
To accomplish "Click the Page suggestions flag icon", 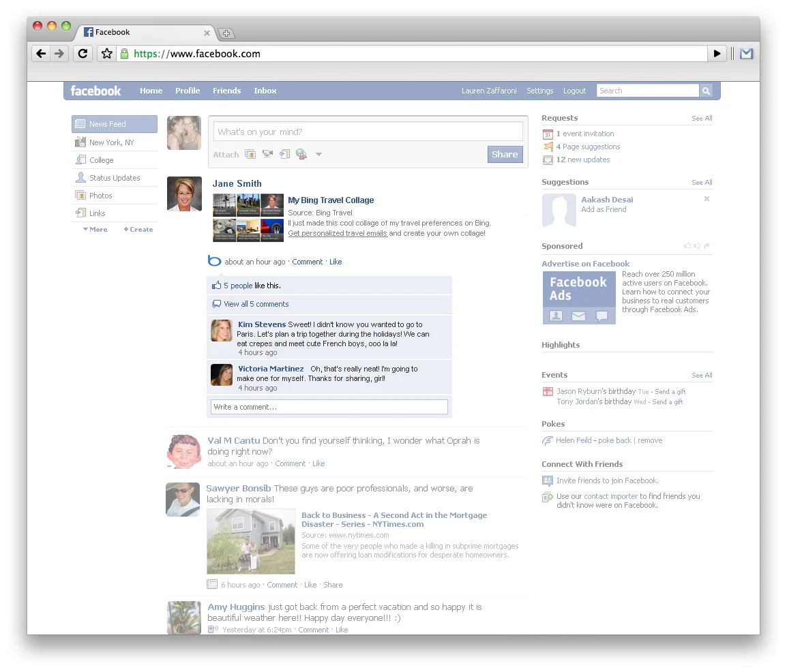I will click(x=548, y=147).
